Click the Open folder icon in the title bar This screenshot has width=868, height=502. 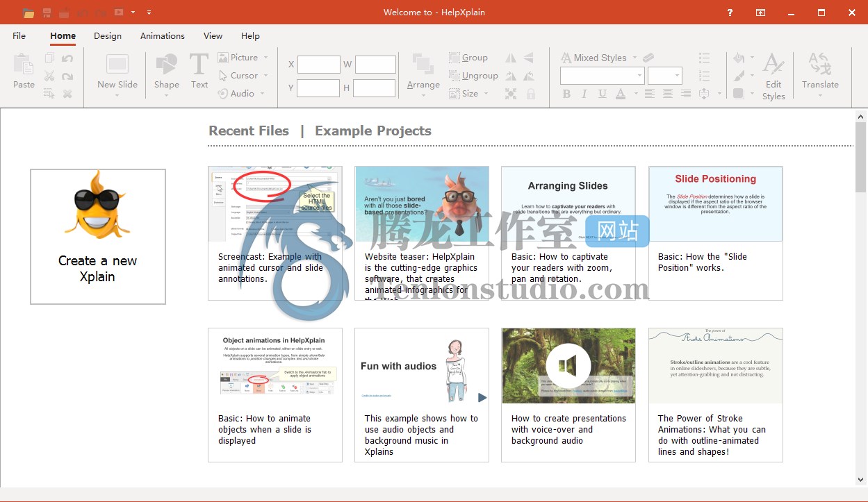[x=28, y=12]
